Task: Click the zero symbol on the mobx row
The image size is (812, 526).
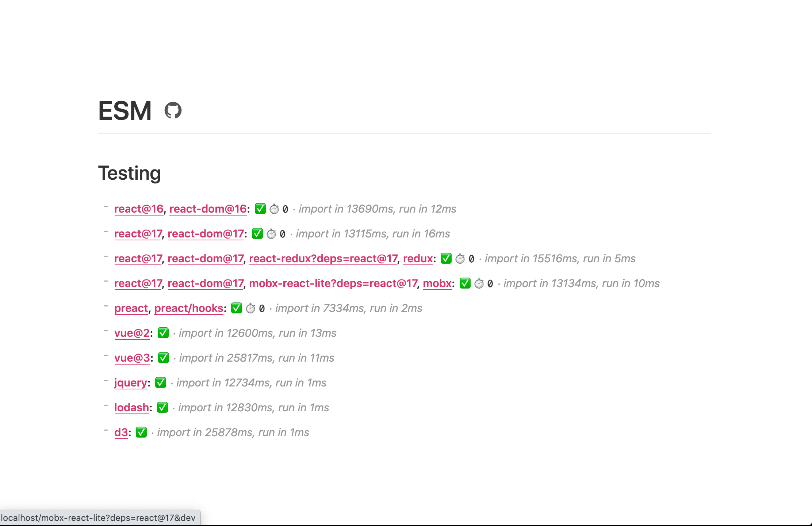Action: pyautogui.click(x=489, y=283)
